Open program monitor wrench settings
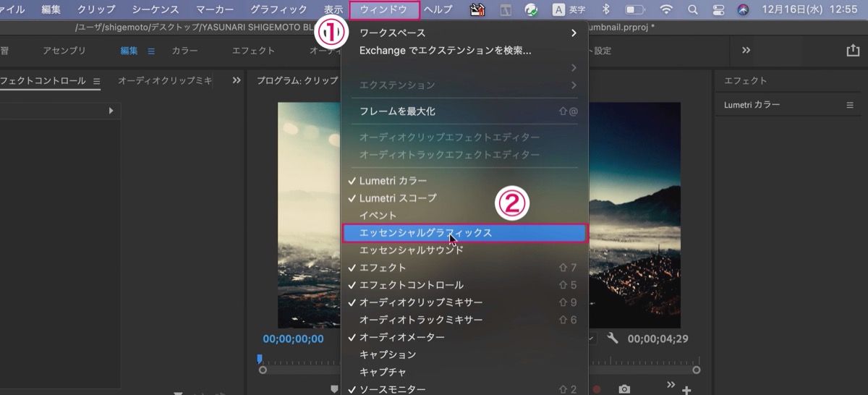Viewport: 868px width, 395px height. (x=613, y=338)
